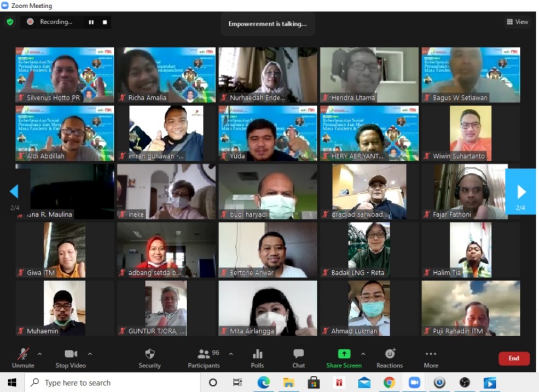
Task: Open the Participants panel
Action: (x=204, y=358)
